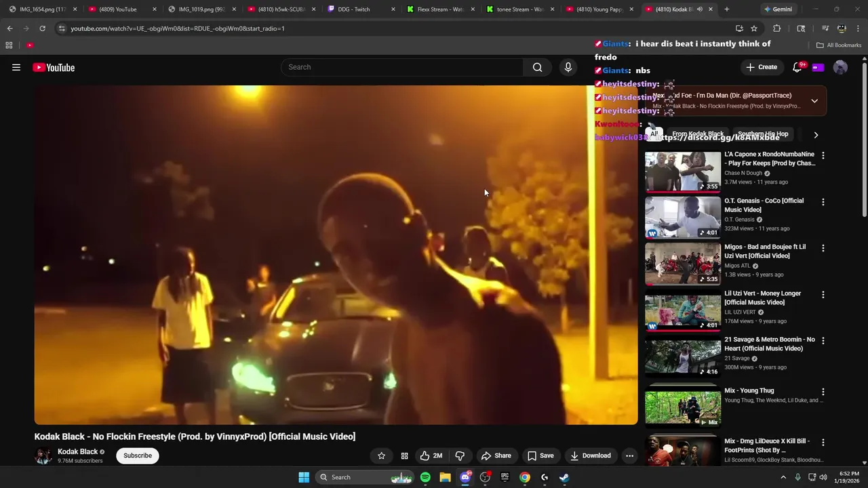
Task: Open Windows Start menu
Action: 304,477
